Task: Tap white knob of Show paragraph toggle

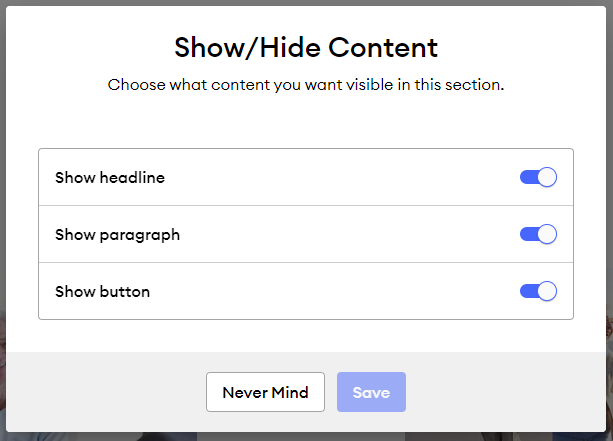Action: click(547, 235)
